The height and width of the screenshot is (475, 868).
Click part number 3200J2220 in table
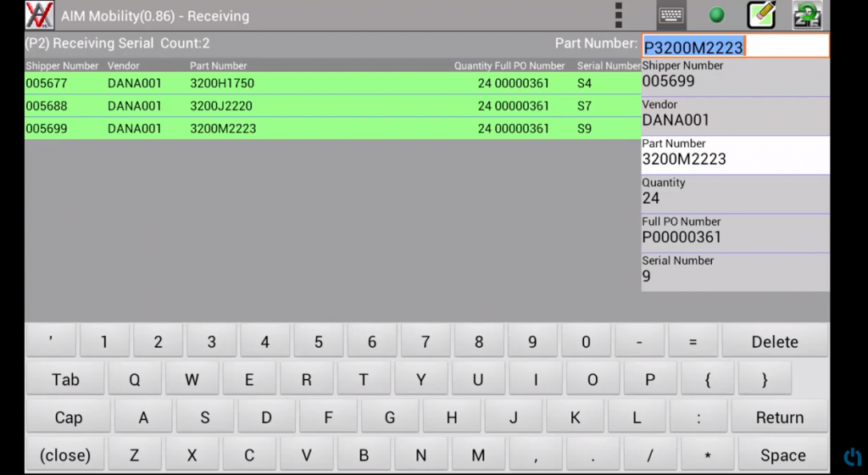pyautogui.click(x=221, y=106)
